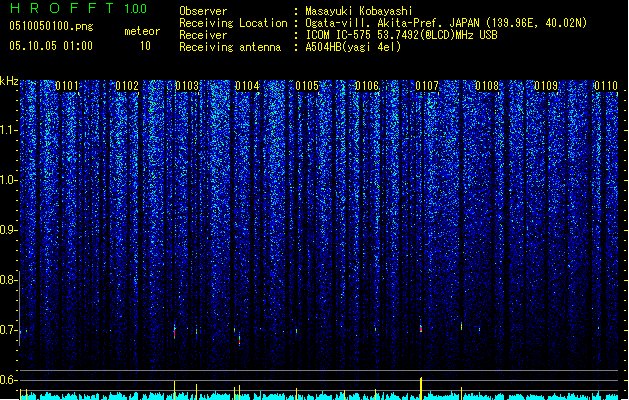Click the HROFFT 1.00 title text

tap(78, 8)
